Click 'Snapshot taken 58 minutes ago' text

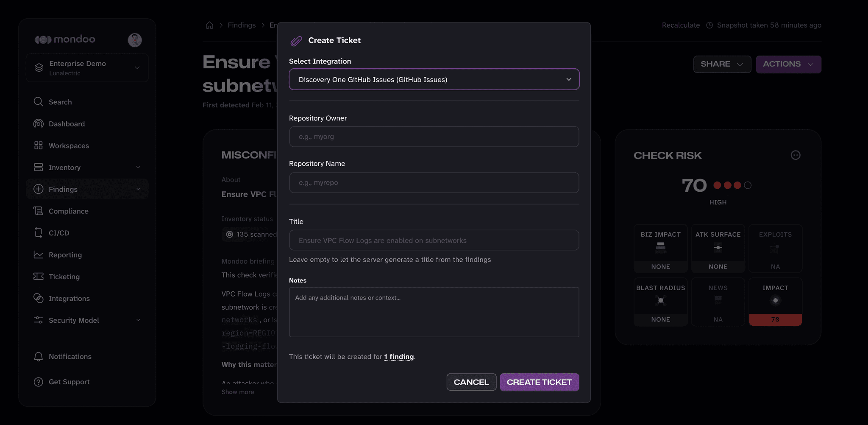tap(769, 25)
